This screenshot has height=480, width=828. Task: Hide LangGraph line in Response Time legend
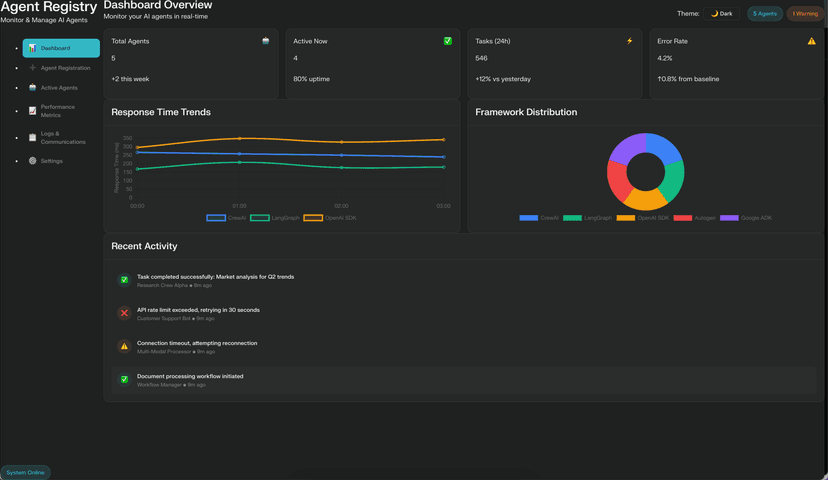(x=260, y=217)
